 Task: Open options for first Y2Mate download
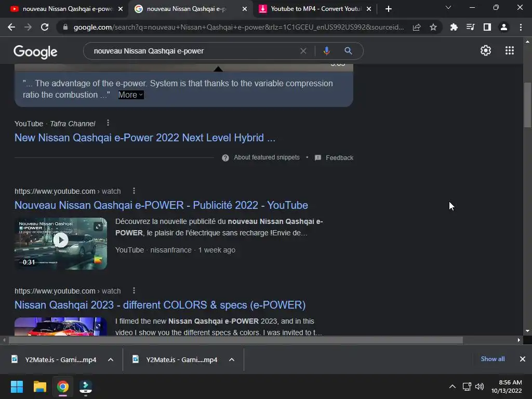(111, 360)
